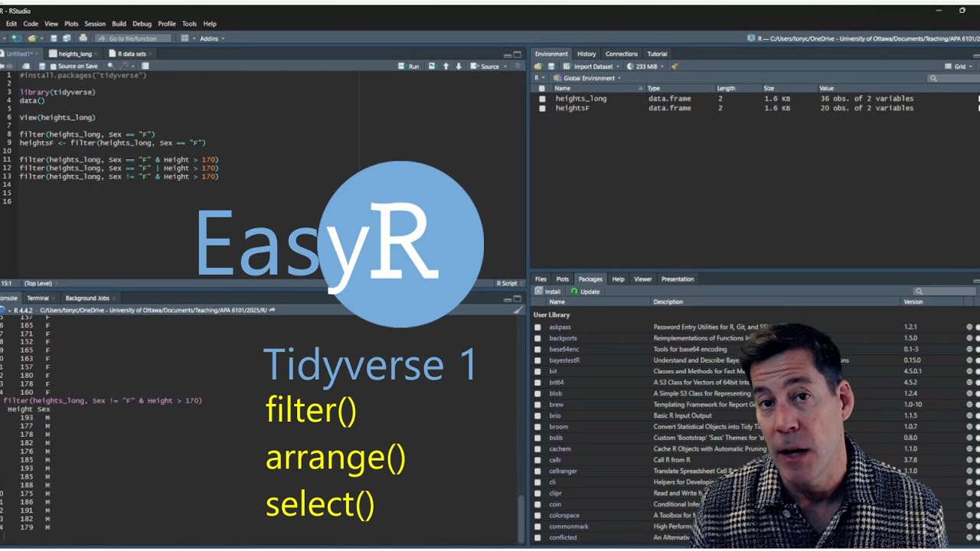Viewport: 980px width, 551px height.
Task: Switch to the Plots tab
Action: 563,279
